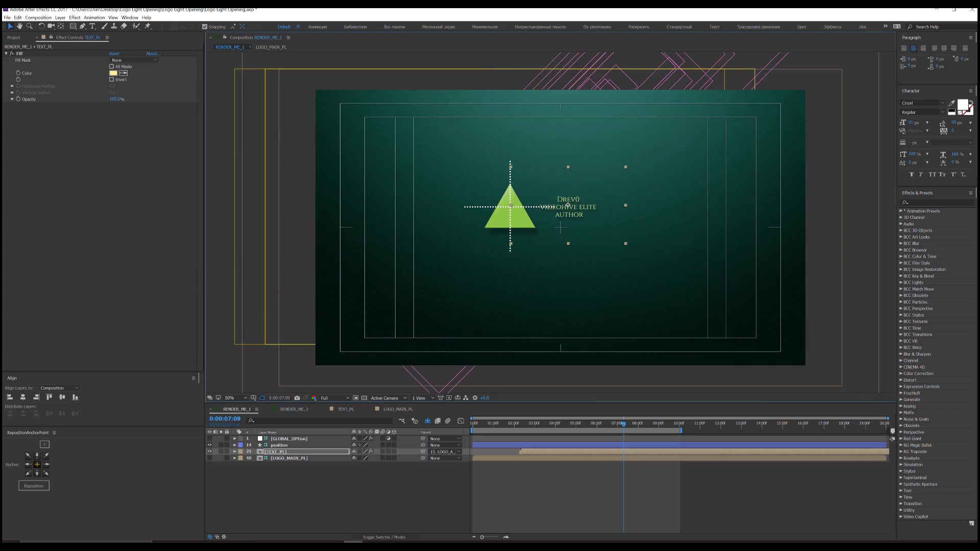The height and width of the screenshot is (551, 980).
Task: Switch to TEXT_PL timeline tab
Action: (x=346, y=409)
